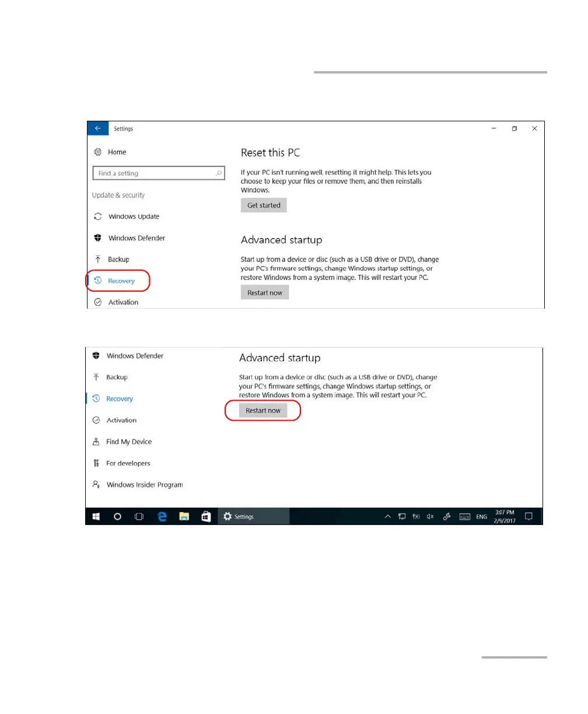The height and width of the screenshot is (714, 588).
Task: Open the For developers section
Action: tap(121, 463)
